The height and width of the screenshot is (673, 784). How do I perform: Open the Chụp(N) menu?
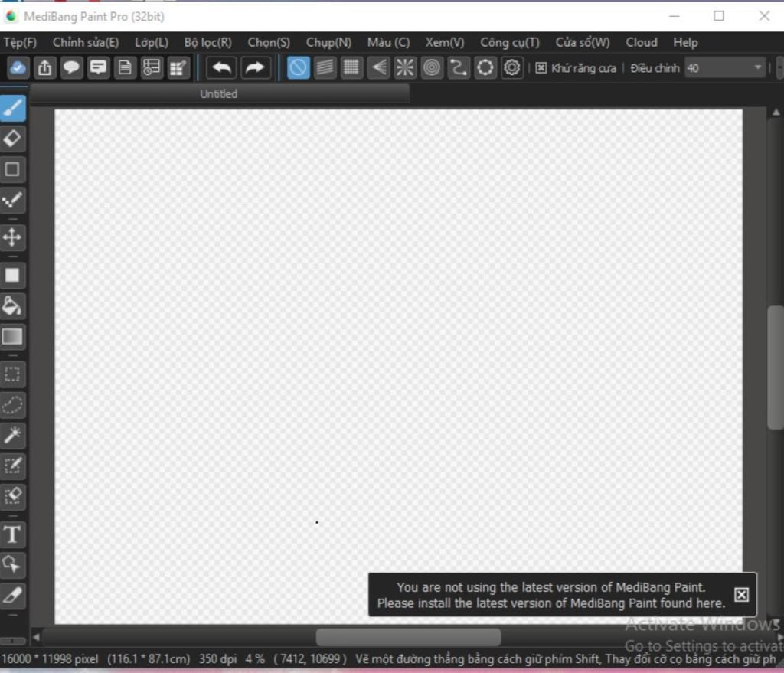point(328,43)
